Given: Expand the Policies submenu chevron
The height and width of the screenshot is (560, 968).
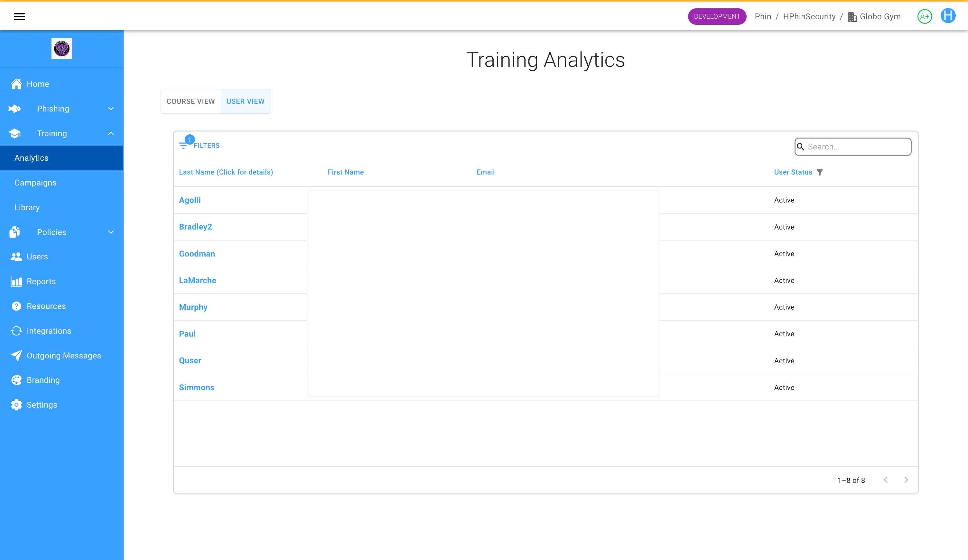Looking at the screenshot, I should [x=111, y=232].
